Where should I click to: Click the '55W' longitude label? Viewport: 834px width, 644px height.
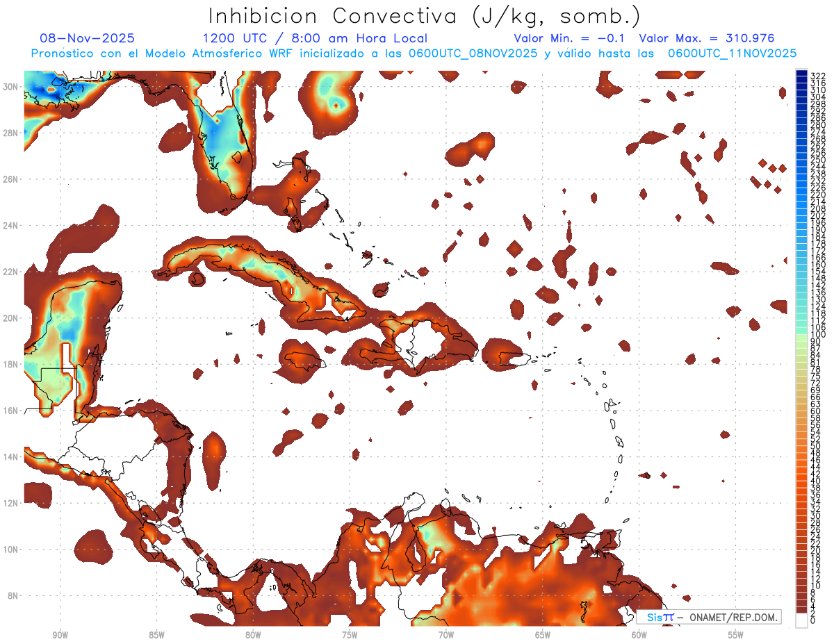coord(735,634)
